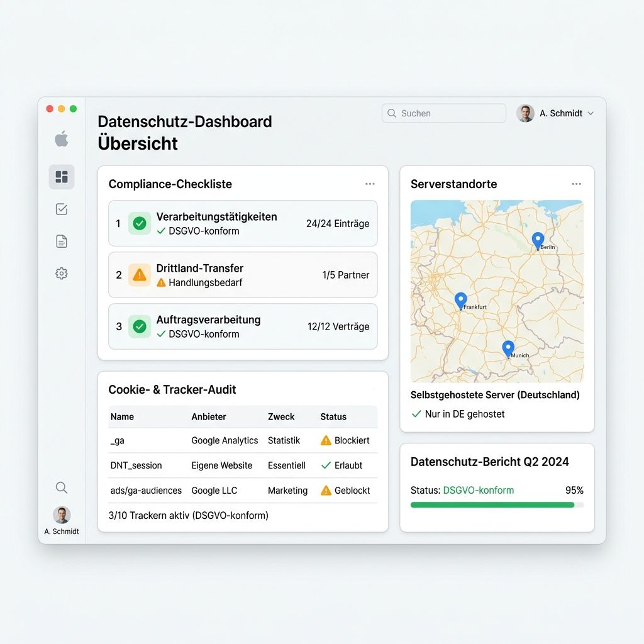
Task: Click A. Schmidt avatar in sidebar bottom
Action: (62, 515)
